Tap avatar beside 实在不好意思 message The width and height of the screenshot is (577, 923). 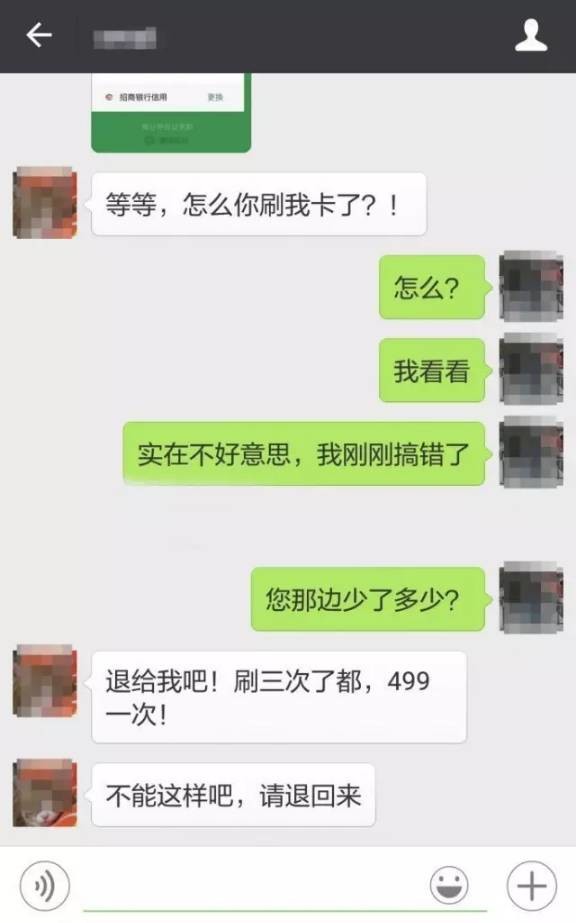pos(532,452)
